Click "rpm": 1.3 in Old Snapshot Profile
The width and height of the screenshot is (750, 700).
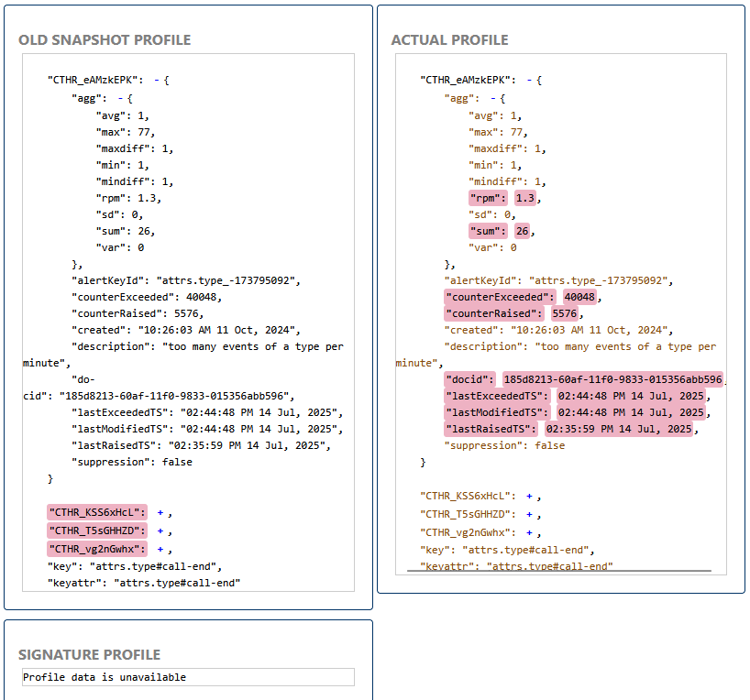tap(128, 198)
